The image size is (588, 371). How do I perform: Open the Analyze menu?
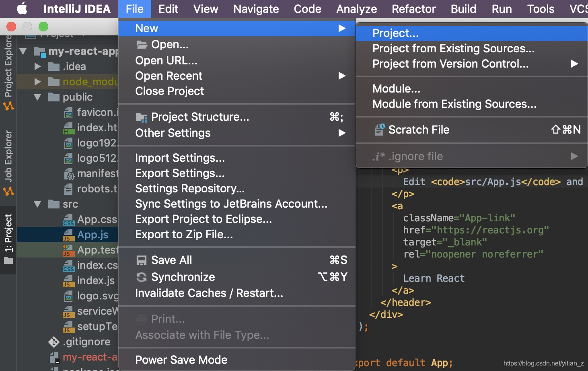click(x=356, y=9)
